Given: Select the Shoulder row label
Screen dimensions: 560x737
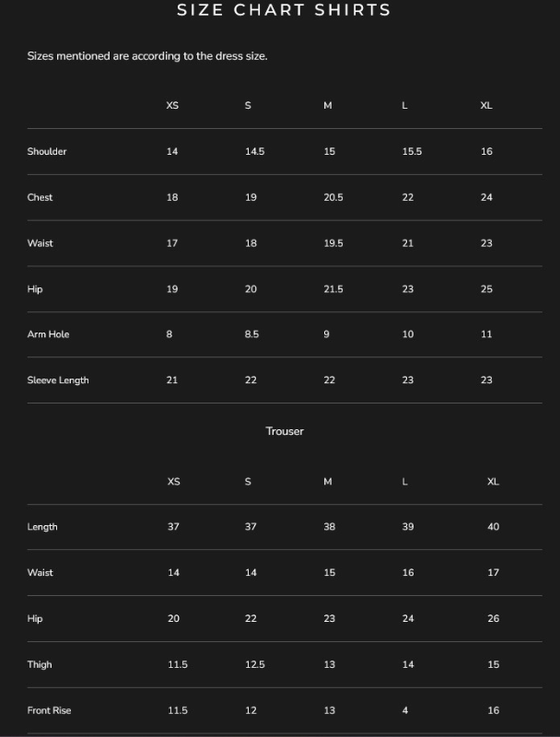Looking at the screenshot, I should pos(47,151).
